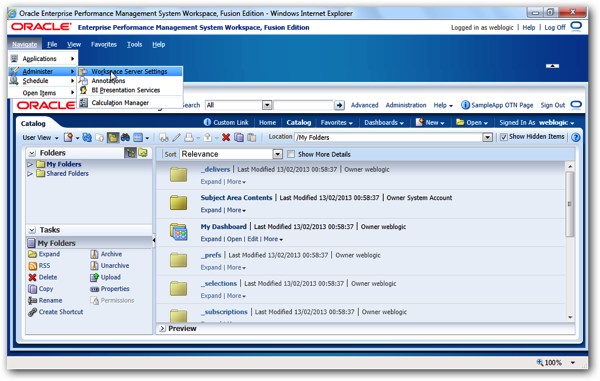Click the Create Shortcut link icon

tap(33, 312)
